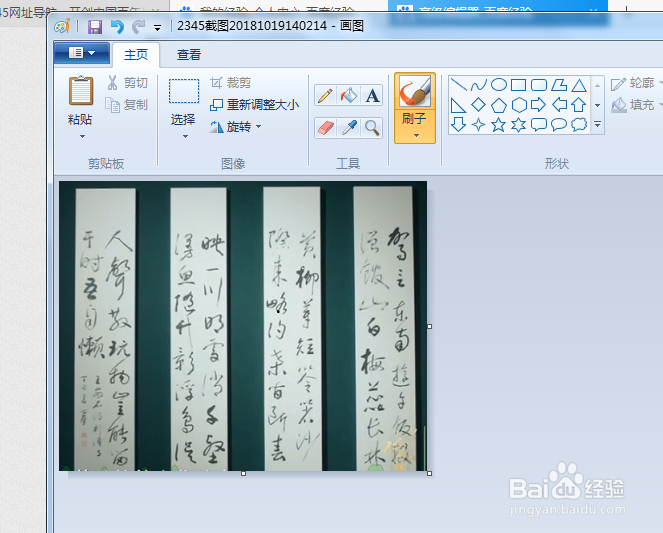Customize quick access toolbar dropdown arrow
Screen dimensions: 663x533
pos(157,28)
